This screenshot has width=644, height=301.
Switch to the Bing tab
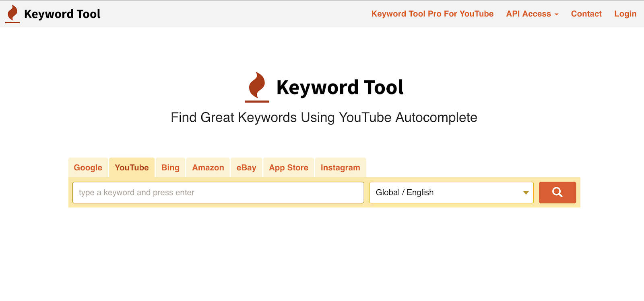[x=170, y=168]
